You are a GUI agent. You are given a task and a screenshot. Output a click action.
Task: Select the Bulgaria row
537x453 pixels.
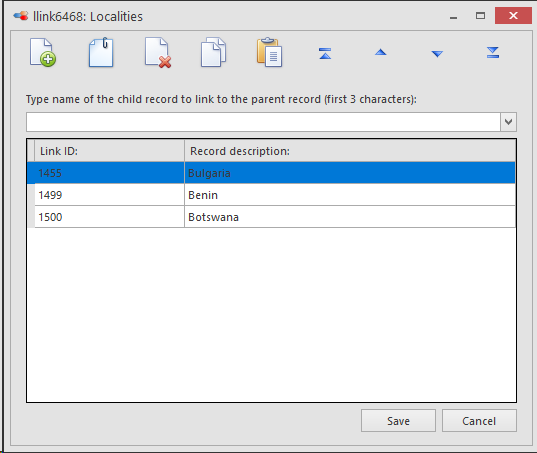[x=271, y=173]
